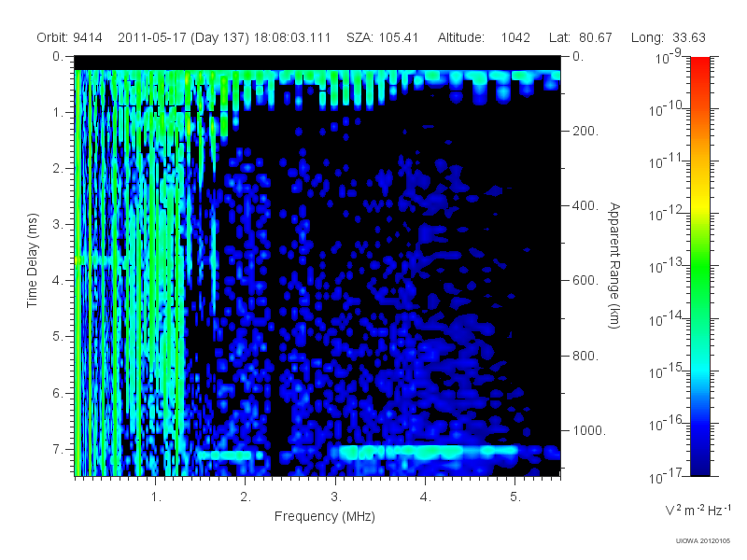Click the Orbit: 9414 header text
This screenshot has height=560, width=747.
click(69, 37)
